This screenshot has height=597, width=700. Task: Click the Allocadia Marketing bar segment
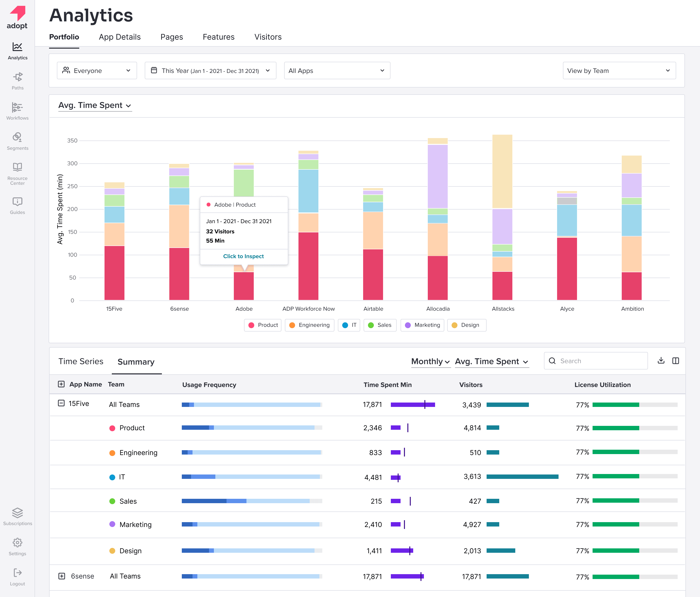click(437, 176)
